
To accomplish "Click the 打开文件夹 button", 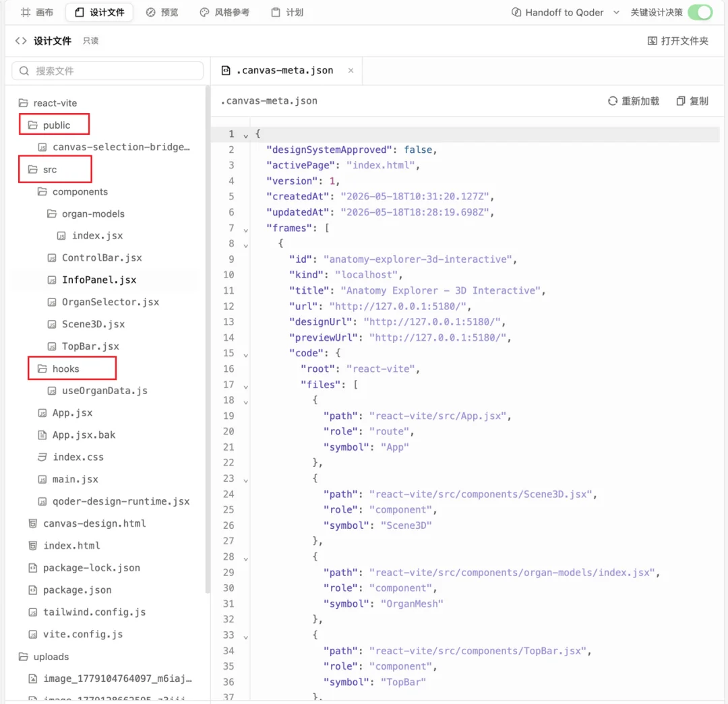I will tap(678, 41).
